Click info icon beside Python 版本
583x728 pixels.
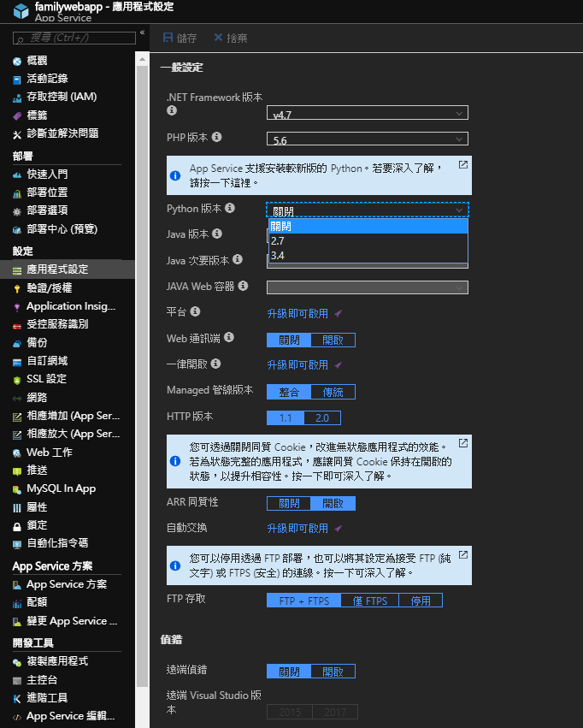tap(230, 208)
